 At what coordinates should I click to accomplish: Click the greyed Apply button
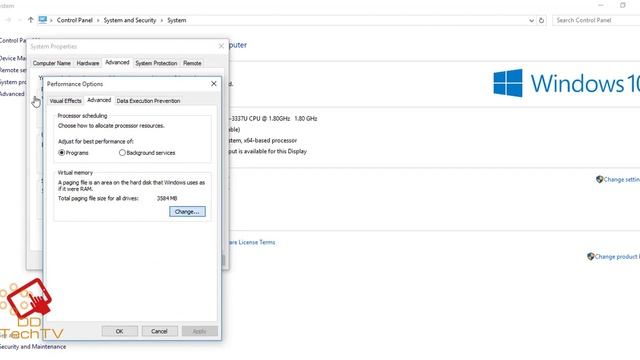pos(199,331)
